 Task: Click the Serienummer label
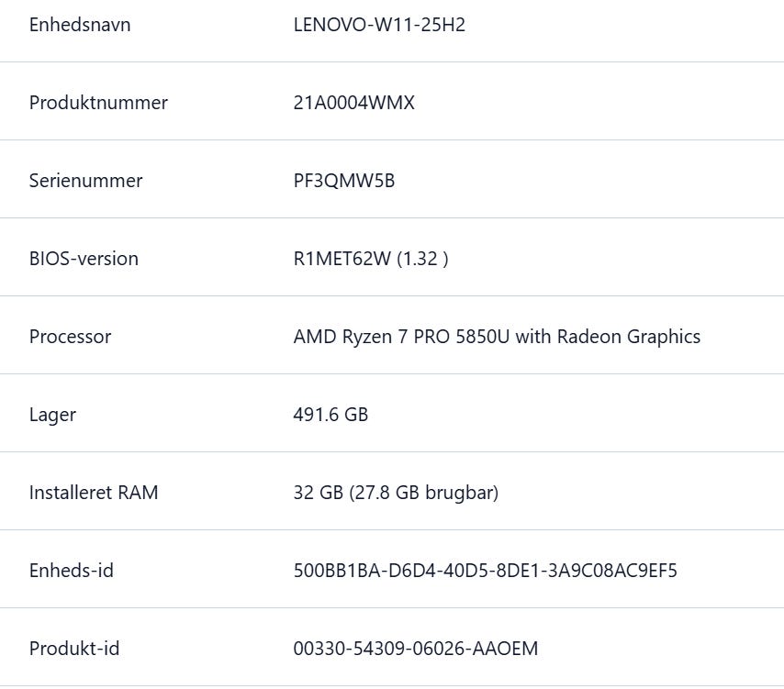click(x=86, y=181)
